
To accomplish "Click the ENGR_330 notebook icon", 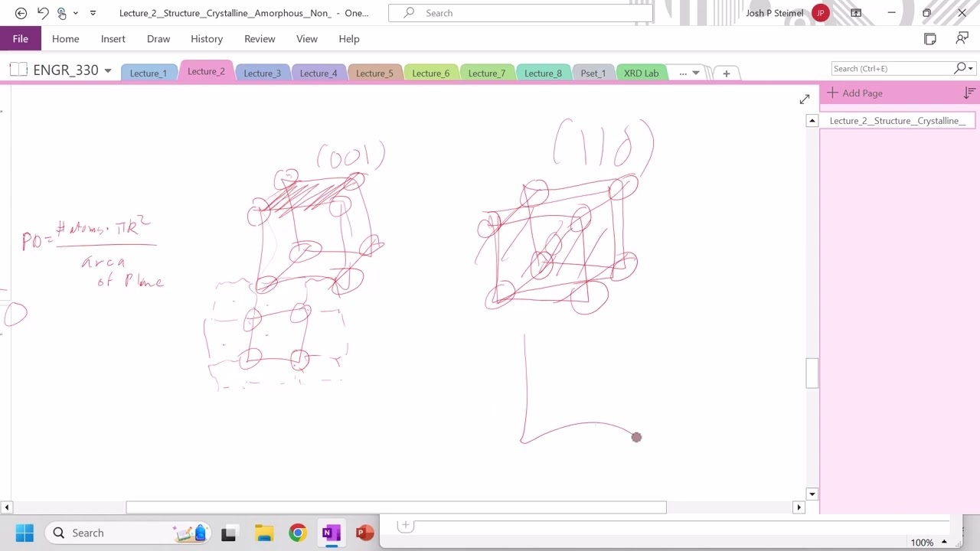I will pyautogui.click(x=18, y=70).
